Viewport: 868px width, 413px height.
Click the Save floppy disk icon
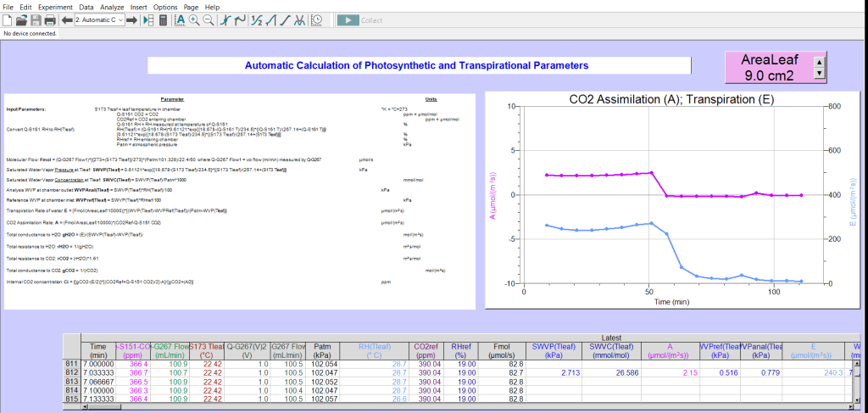click(36, 20)
